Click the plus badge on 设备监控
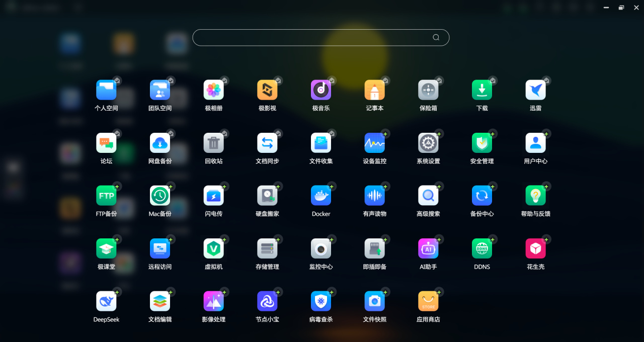Screen dimensions: 644x342 [x=385, y=133]
